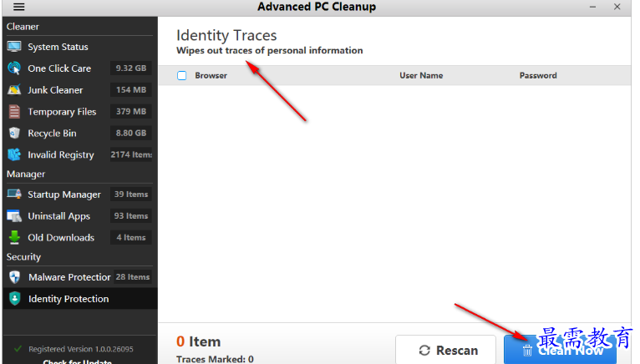Sort by Browser column header
Viewport: 640px width, 364px height.
(211, 75)
